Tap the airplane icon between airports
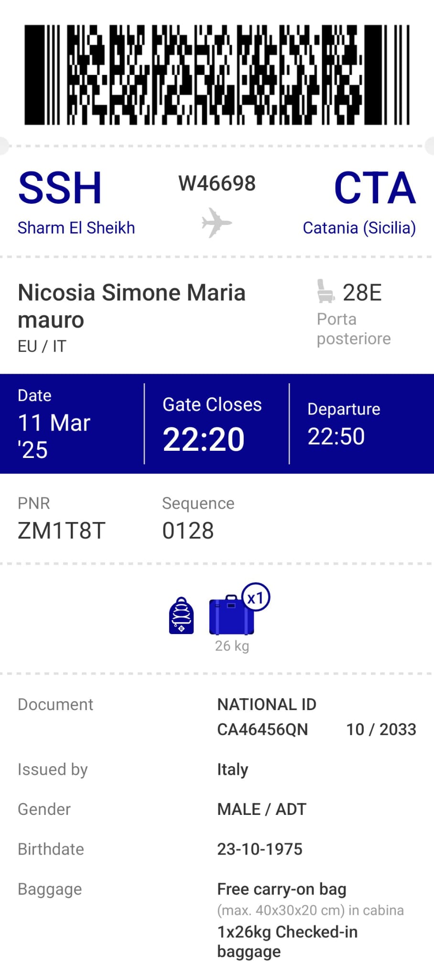Viewport: 434px width, 980px height. (217, 223)
